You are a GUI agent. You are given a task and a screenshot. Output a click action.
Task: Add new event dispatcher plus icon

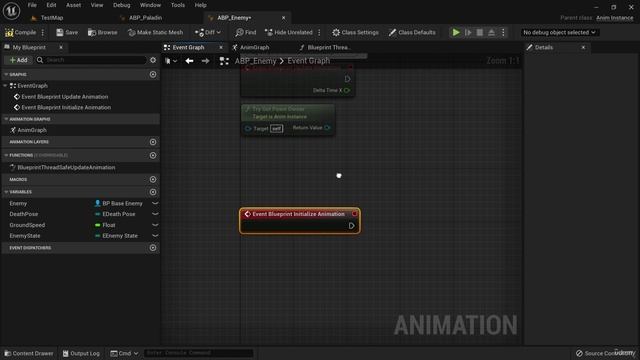tap(153, 248)
